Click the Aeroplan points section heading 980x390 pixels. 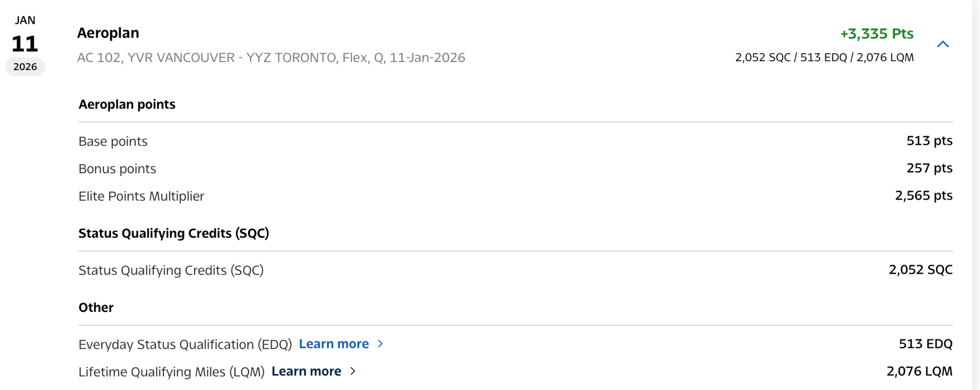[127, 104]
